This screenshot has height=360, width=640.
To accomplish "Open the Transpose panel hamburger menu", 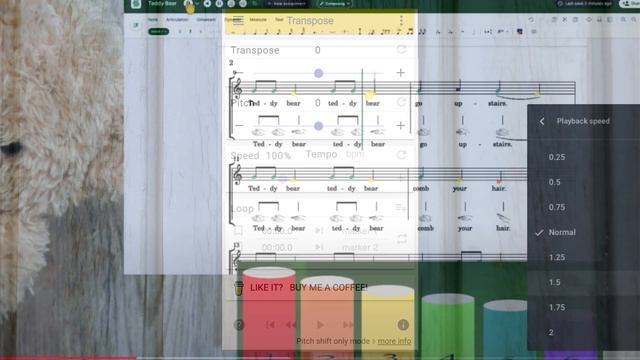I will (238, 20).
